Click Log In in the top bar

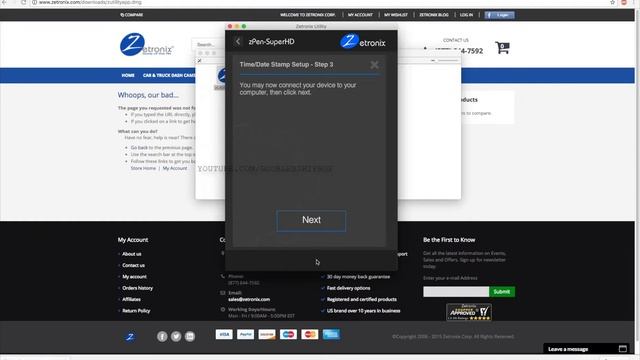point(466,15)
